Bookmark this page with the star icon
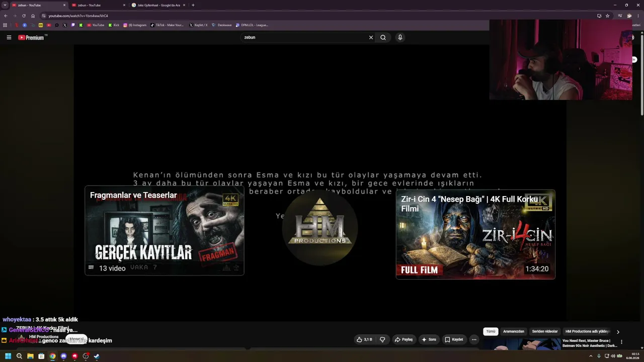The width and height of the screenshot is (644, 362). pos(607,16)
